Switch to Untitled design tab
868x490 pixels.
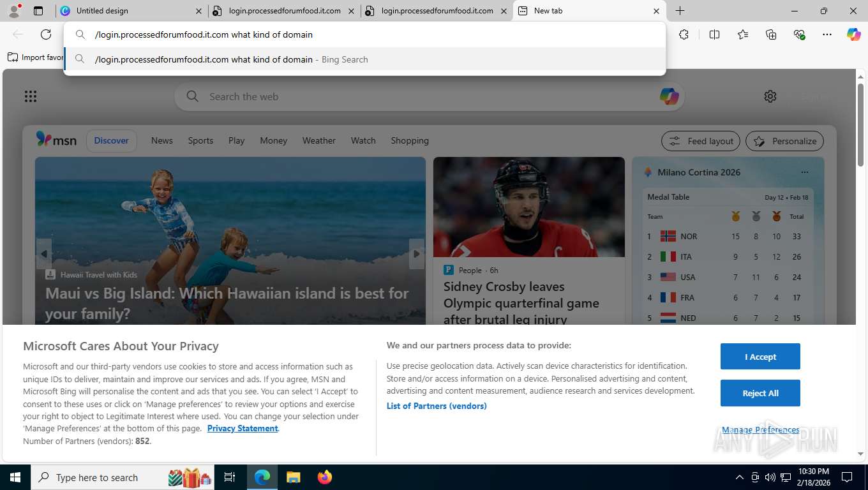[131, 11]
